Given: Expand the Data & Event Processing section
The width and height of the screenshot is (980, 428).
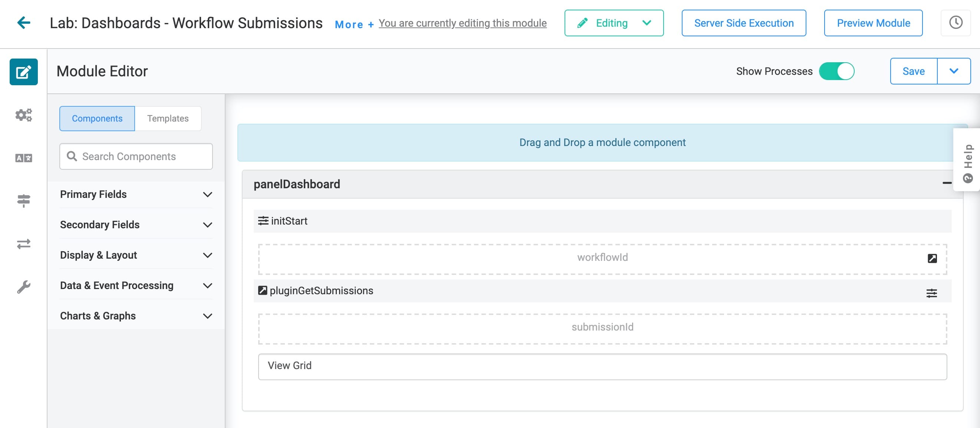Looking at the screenshot, I should tap(136, 285).
